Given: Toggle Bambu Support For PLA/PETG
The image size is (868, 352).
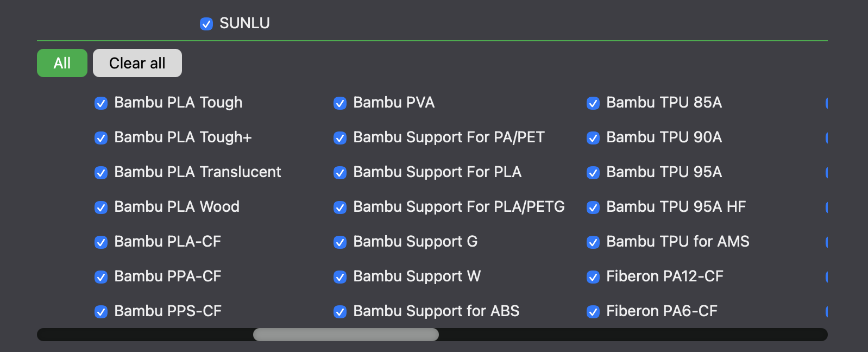Looking at the screenshot, I should click(x=340, y=208).
